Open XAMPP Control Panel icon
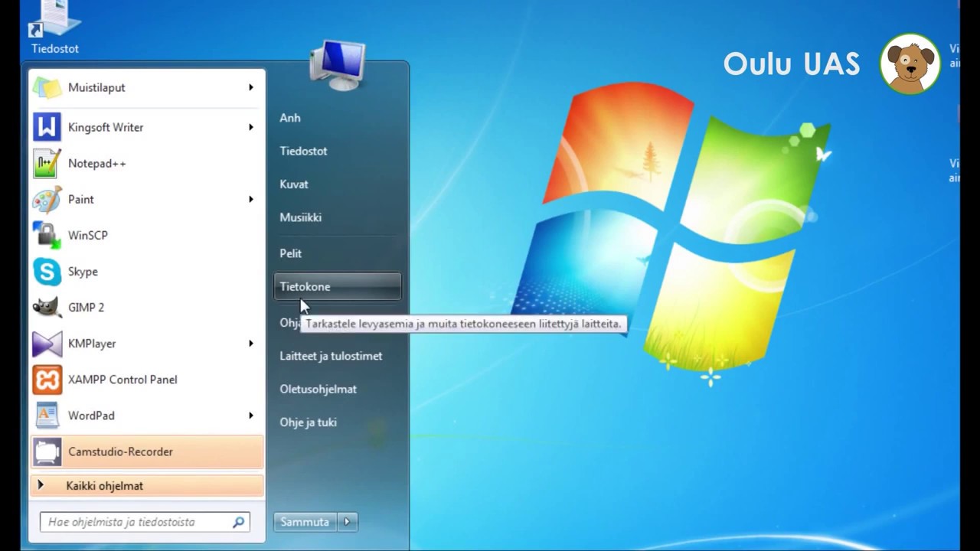Viewport: 980px width, 551px height. [x=47, y=380]
